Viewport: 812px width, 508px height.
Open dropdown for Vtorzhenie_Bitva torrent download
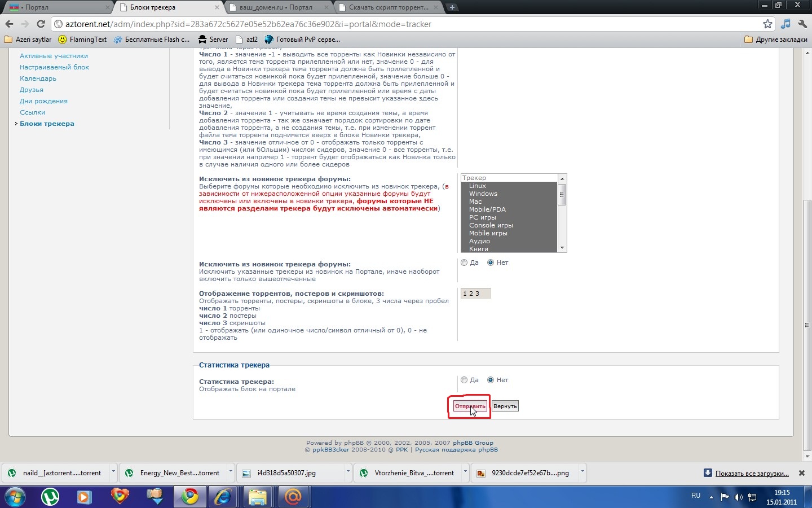tap(465, 473)
